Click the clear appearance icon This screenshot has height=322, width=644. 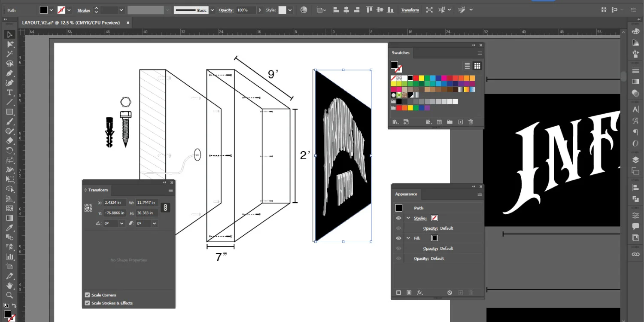click(x=450, y=292)
